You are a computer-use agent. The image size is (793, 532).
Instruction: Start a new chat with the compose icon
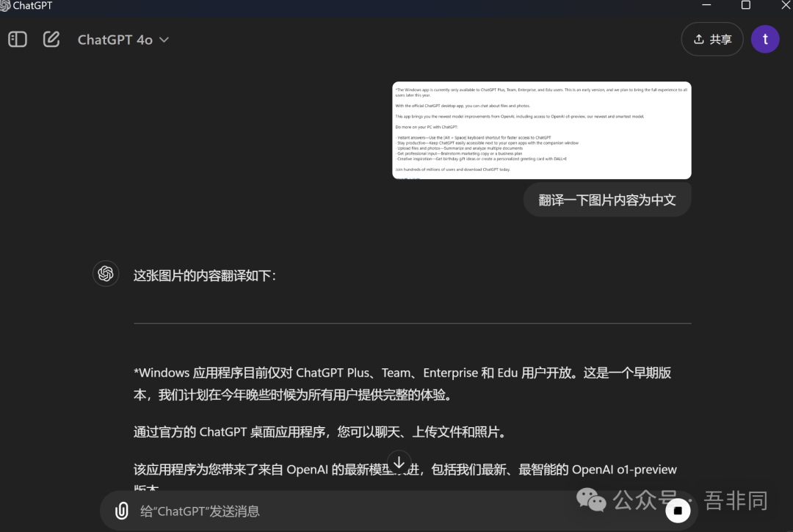tap(51, 40)
